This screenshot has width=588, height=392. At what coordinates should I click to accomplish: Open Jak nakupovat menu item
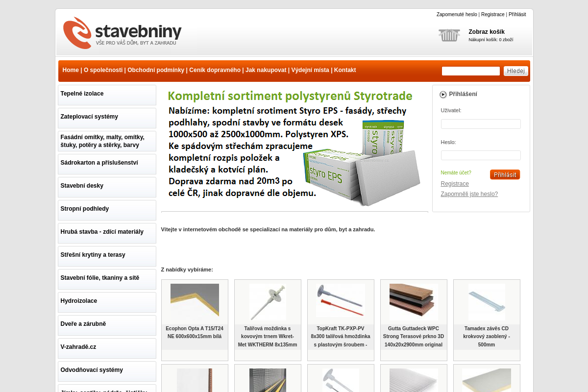point(266,70)
